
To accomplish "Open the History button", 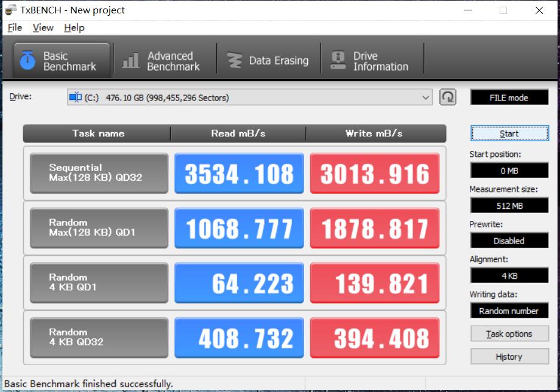I will (x=509, y=357).
